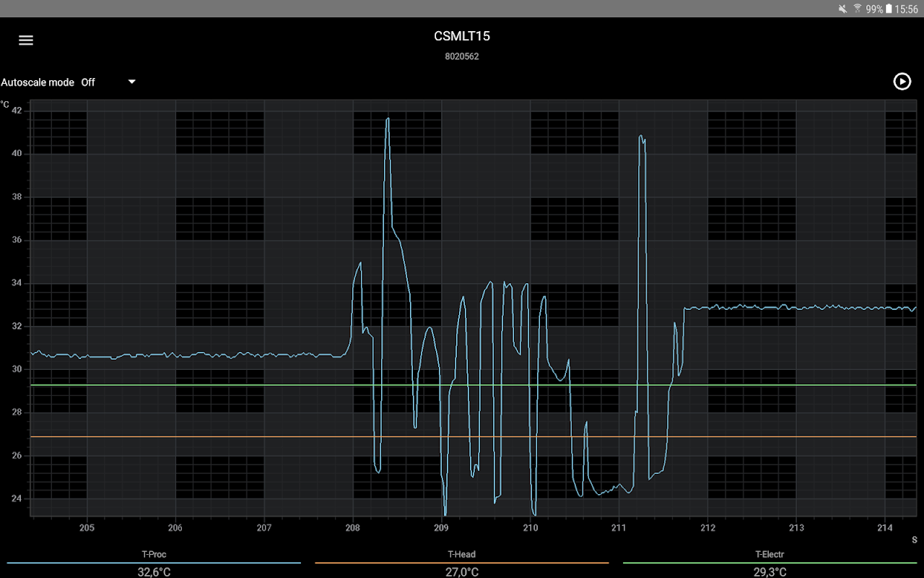The width and height of the screenshot is (924, 578).
Task: Click the 30 label on temperature axis
Action: pos(17,369)
